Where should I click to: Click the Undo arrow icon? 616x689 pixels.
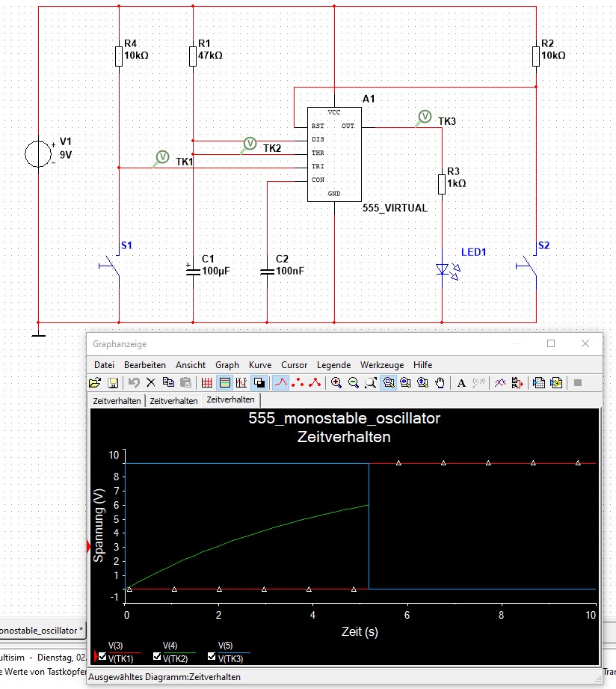(x=134, y=383)
